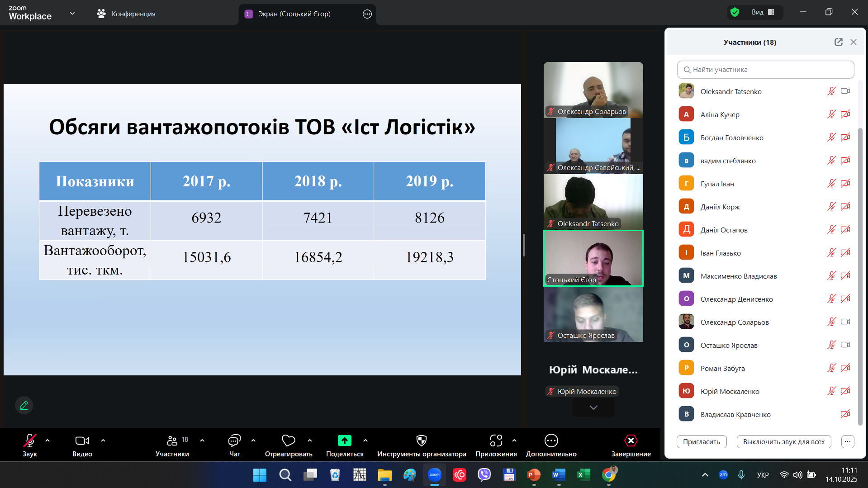
Task: Open the Chat panel icon
Action: click(x=234, y=441)
